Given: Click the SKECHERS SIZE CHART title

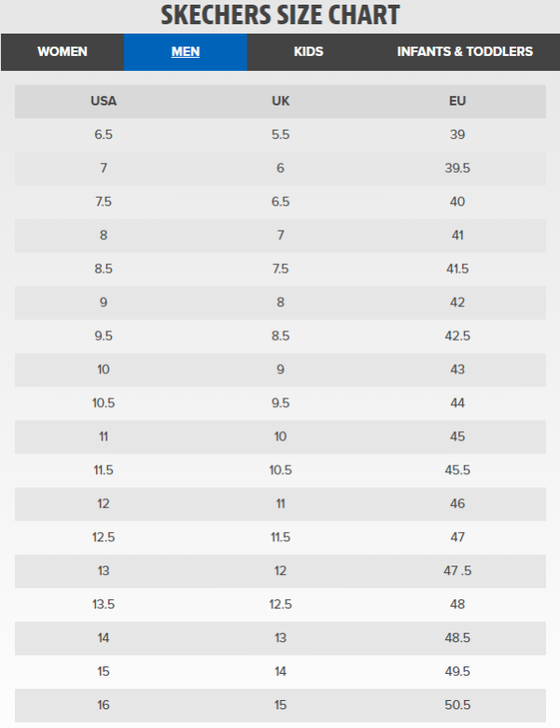Looking at the screenshot, I should coord(280,15).
